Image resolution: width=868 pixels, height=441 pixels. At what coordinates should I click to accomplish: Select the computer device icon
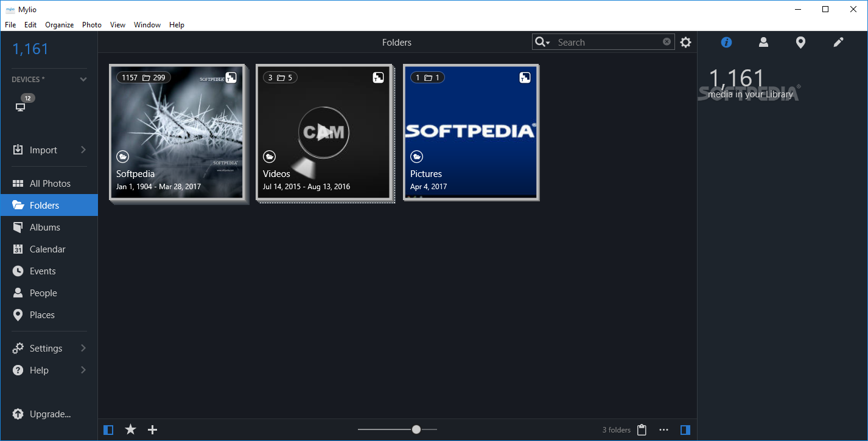[x=20, y=108]
